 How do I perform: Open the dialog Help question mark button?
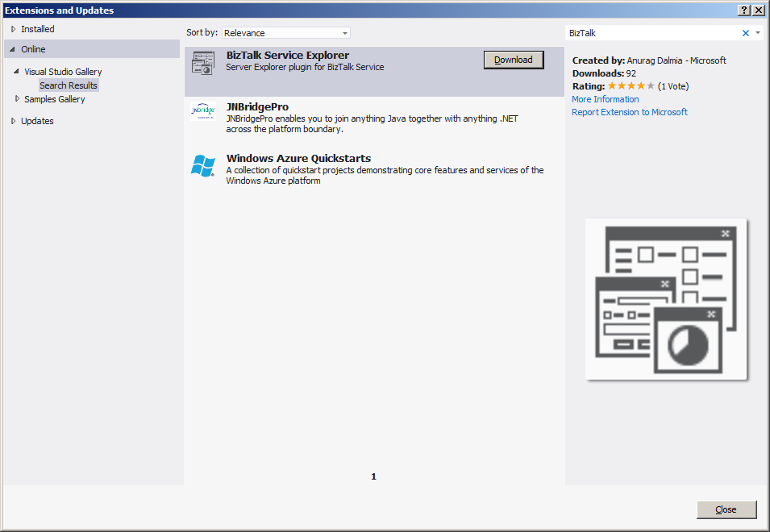pyautogui.click(x=744, y=10)
